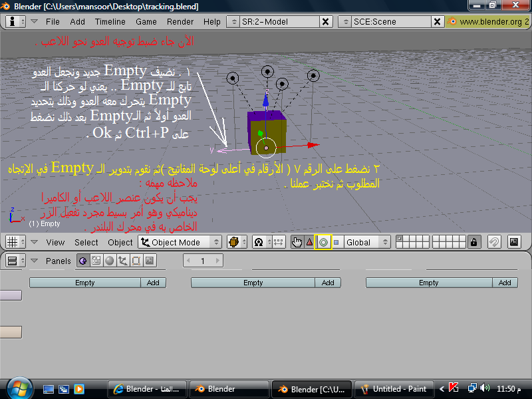532x399 pixels.
Task: Toggle layer 1 button in 3D header
Action: tap(400, 239)
